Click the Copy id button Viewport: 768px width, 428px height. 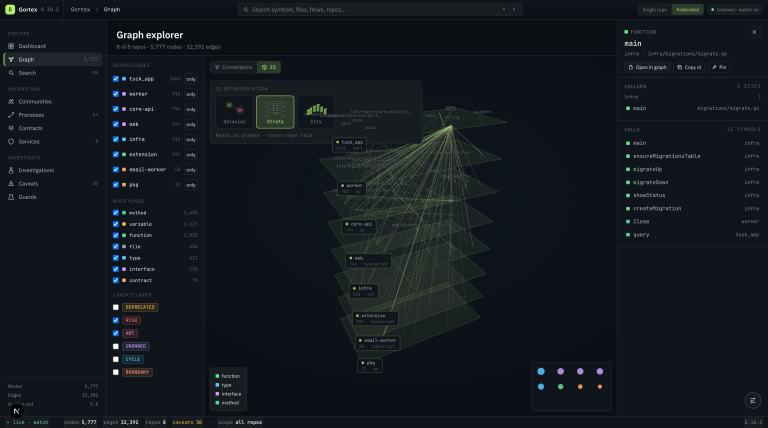tap(689, 67)
